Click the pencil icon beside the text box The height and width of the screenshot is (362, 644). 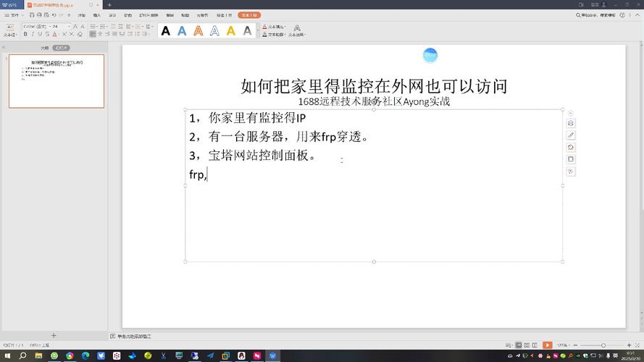571,135
